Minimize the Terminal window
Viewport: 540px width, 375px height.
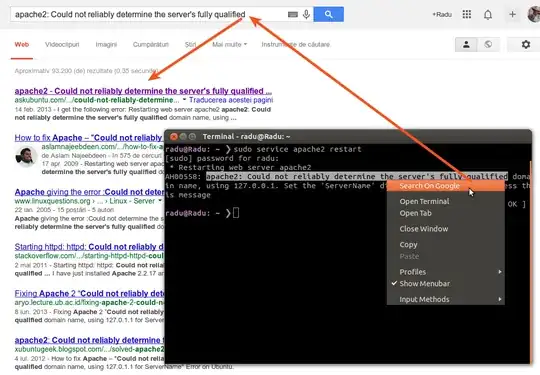[183, 137]
